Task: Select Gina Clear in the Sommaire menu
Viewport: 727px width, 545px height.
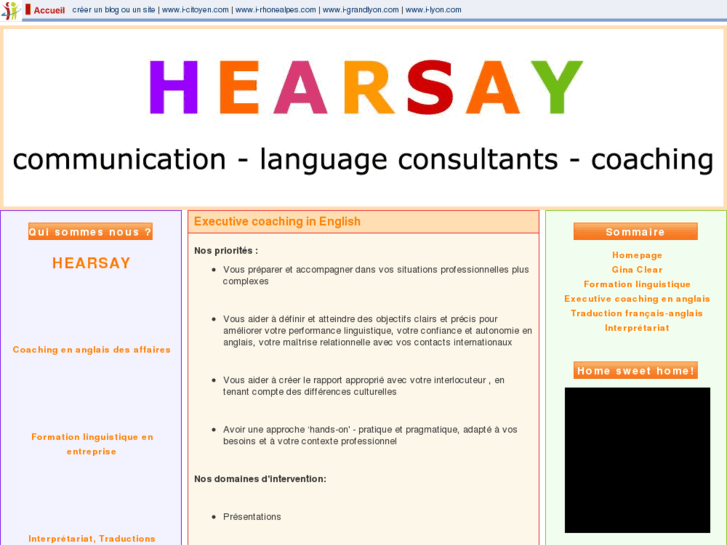Action: coord(637,269)
